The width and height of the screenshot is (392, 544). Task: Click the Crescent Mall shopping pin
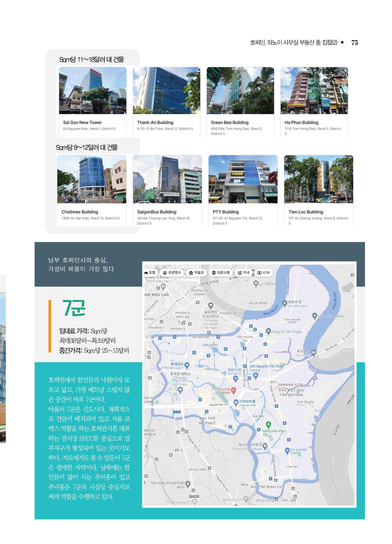(236, 402)
